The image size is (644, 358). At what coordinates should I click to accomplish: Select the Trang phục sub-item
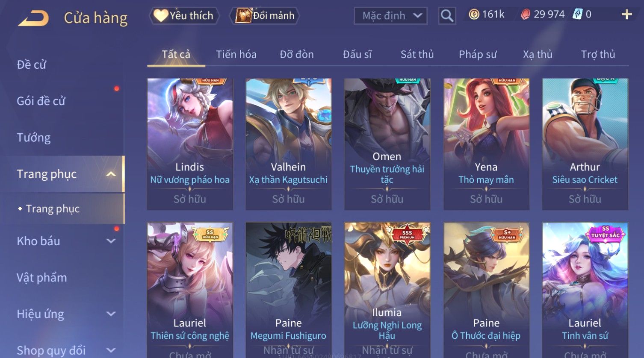53,209
